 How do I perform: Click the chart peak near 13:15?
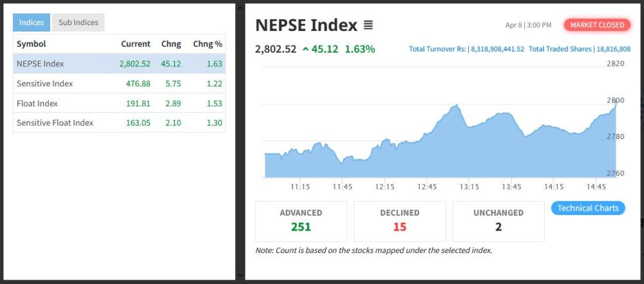(455, 106)
